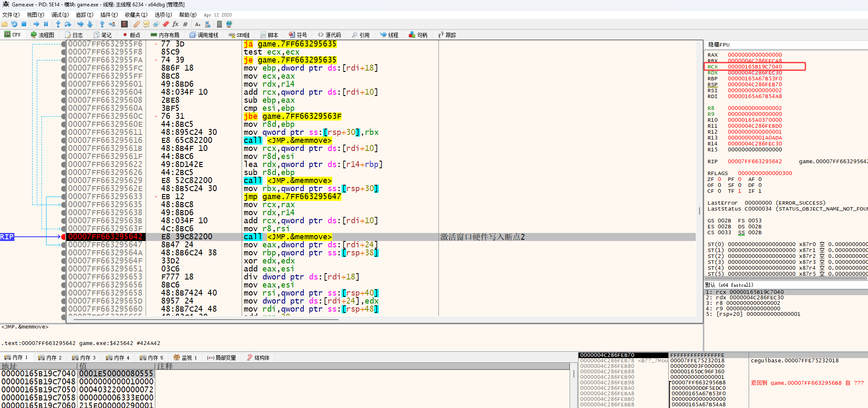Click the execute till return icon

coord(102,24)
